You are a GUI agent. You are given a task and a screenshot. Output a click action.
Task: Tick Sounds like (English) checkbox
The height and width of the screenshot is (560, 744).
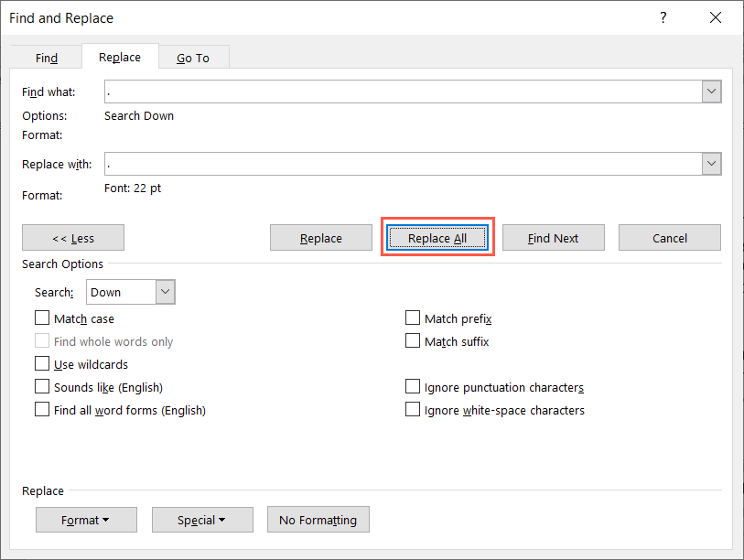pos(42,387)
